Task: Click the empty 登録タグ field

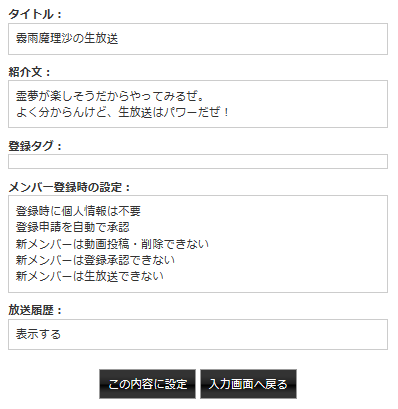Action: coord(198,161)
